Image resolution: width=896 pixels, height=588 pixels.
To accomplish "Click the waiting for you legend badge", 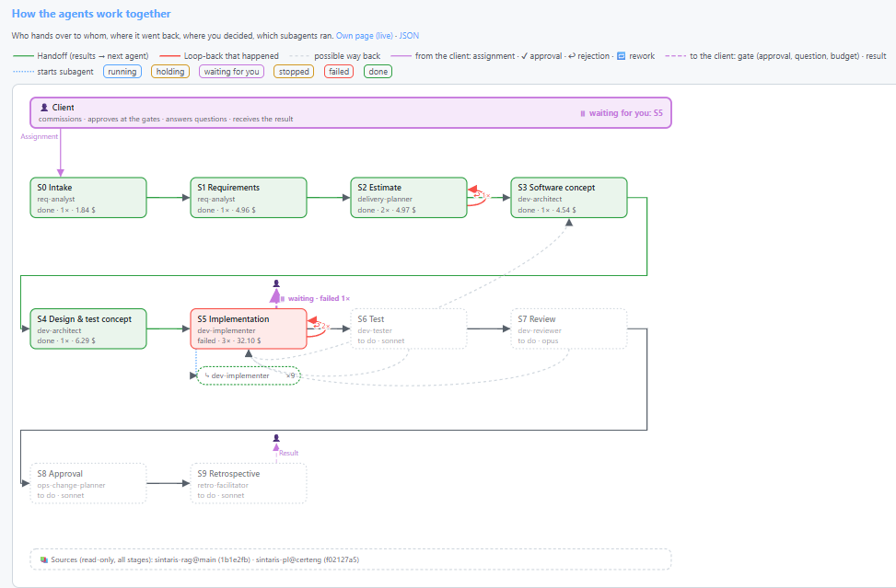I will pyautogui.click(x=231, y=72).
